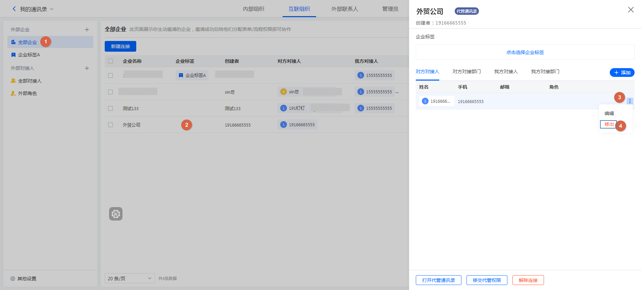Click the three-dot more icon in contact row
644x290 pixels.
pos(630,101)
